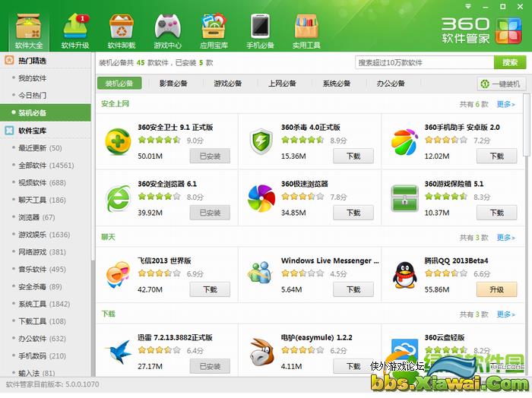The image size is (532, 398).
Task: Open 浏览器 (67) category
Action: pyautogui.click(x=46, y=217)
